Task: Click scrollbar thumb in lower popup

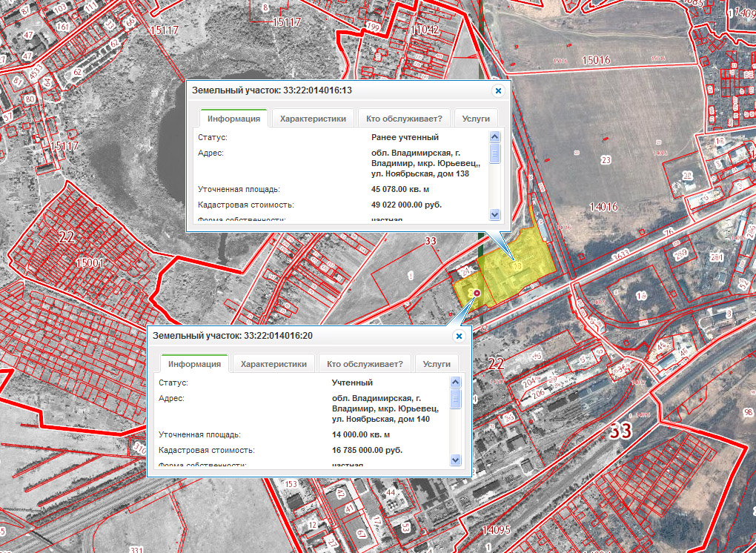Action: point(455,399)
